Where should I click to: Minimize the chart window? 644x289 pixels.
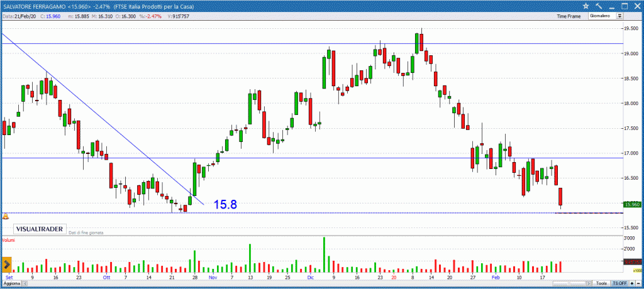(x=612, y=8)
